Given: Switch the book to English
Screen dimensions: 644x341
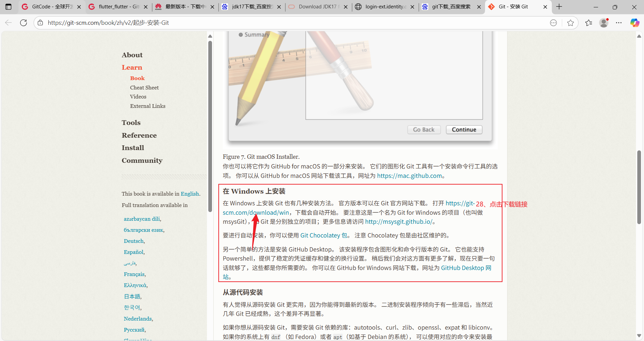Looking at the screenshot, I should point(190,194).
